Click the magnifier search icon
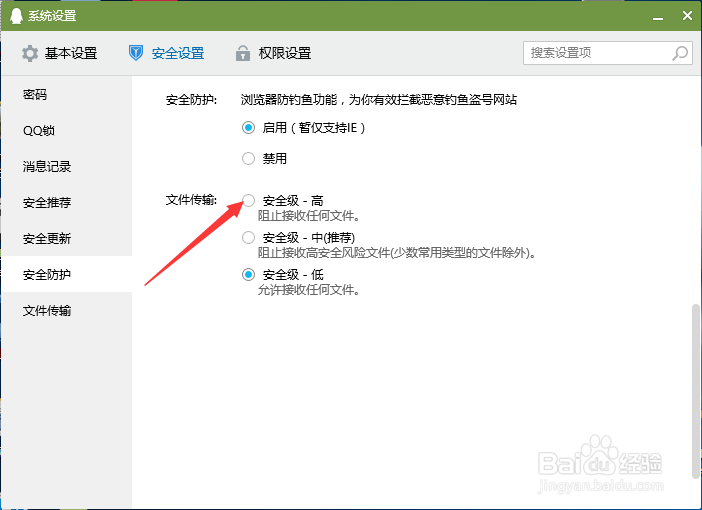Screen dimensions: 702x510 tap(680, 53)
